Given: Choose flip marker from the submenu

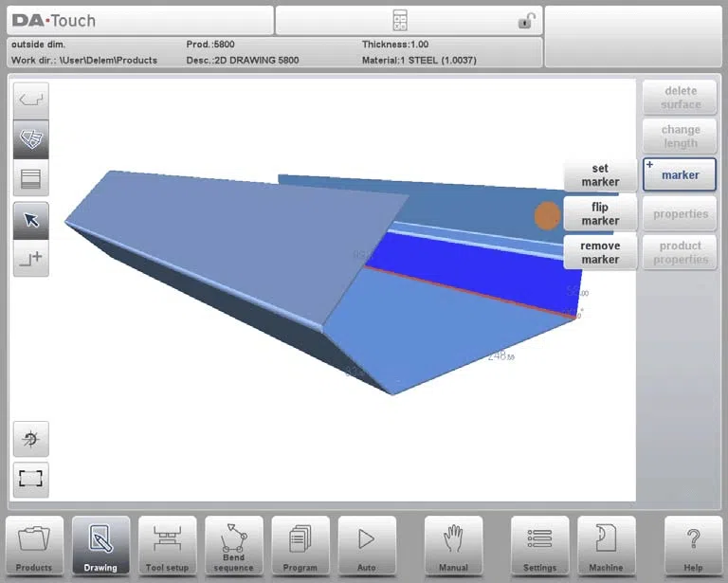Looking at the screenshot, I should pos(600,214).
